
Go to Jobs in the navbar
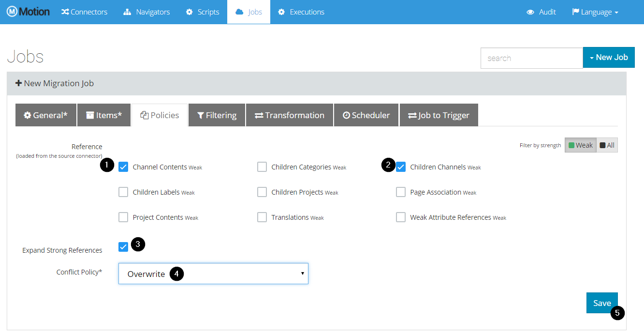[249, 12]
